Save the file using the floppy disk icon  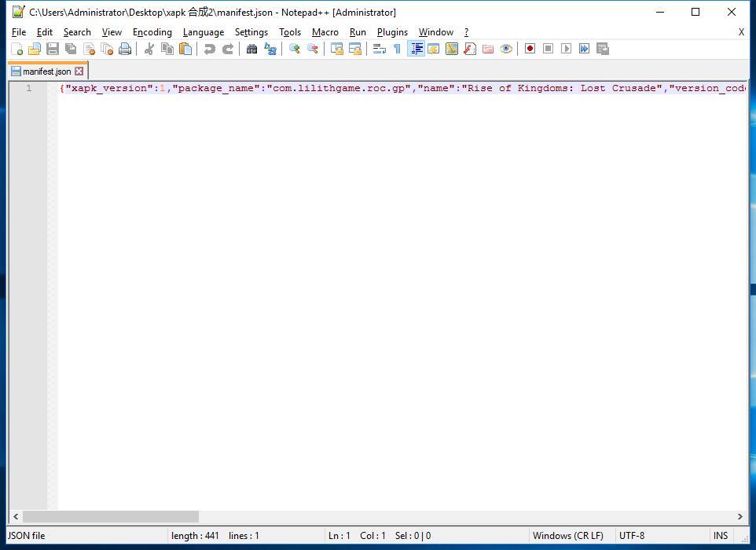(x=53, y=49)
